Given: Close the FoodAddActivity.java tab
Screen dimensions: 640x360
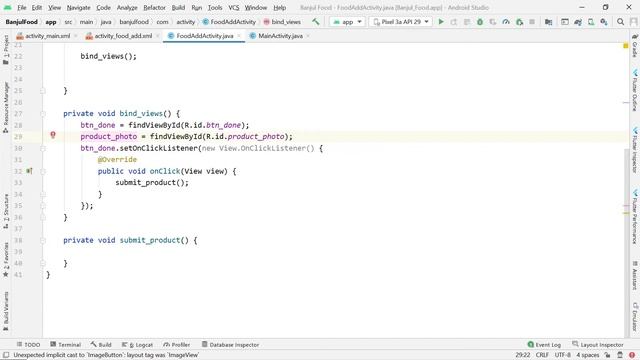Looking at the screenshot, I should [239, 36].
